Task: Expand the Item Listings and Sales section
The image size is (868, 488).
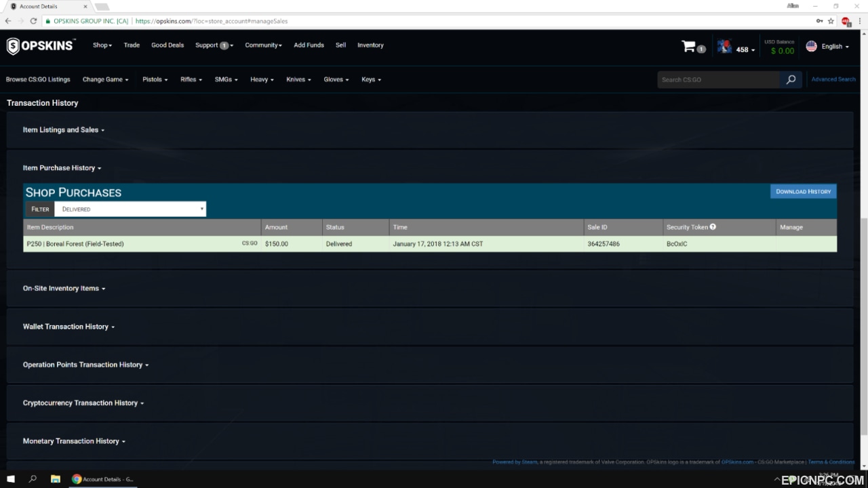Action: [x=64, y=130]
